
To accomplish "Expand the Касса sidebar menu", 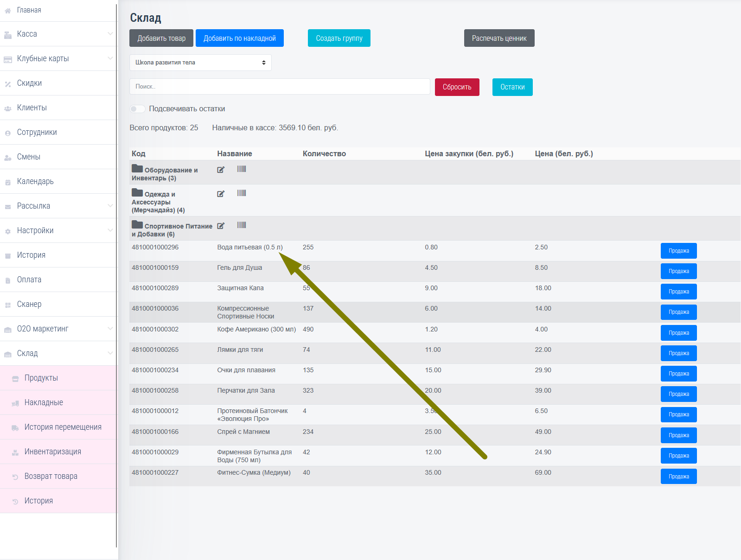I will 58,34.
